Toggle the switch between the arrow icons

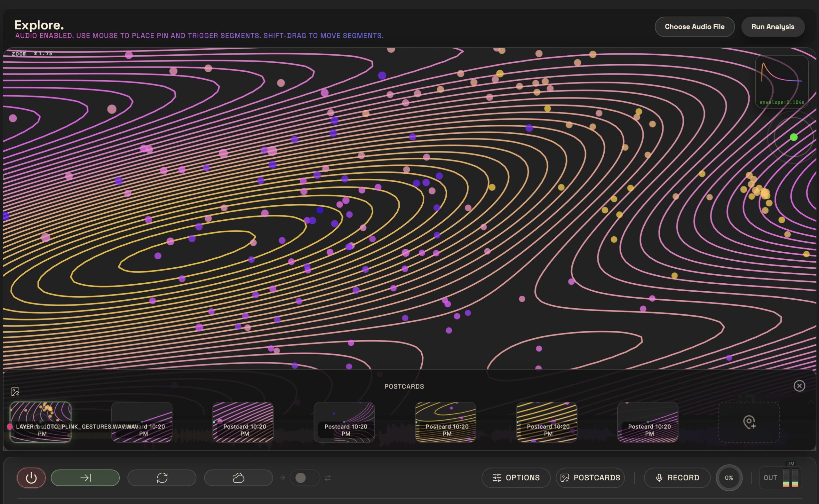coord(305,478)
